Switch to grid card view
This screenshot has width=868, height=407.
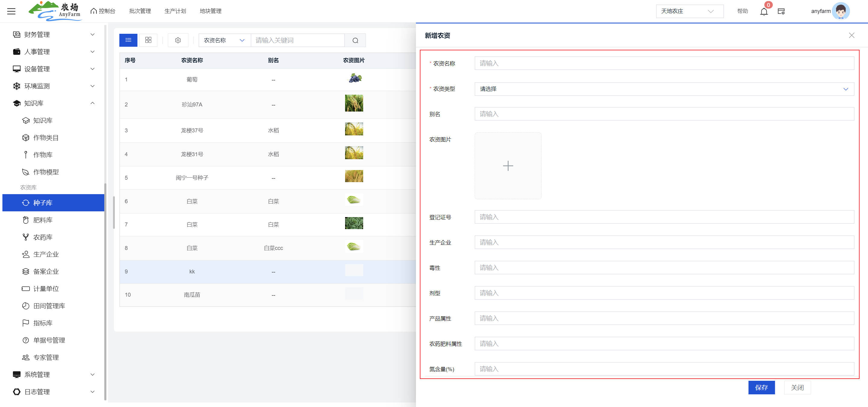pyautogui.click(x=148, y=40)
